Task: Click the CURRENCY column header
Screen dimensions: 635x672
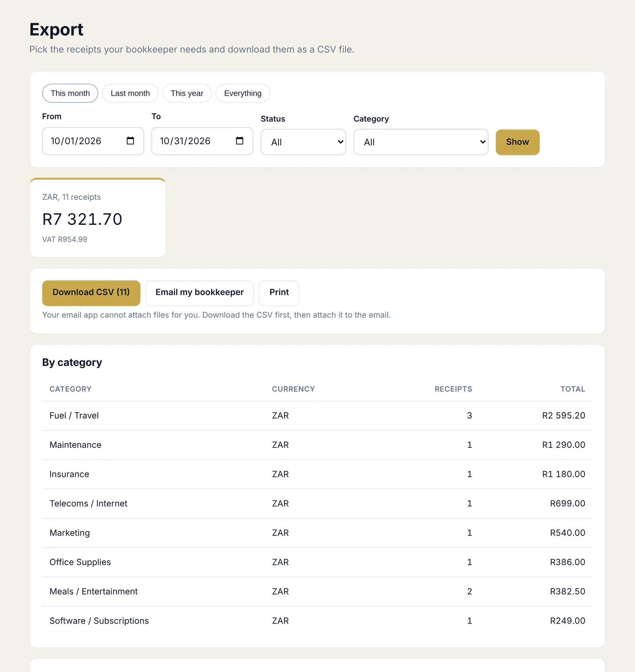Action: pyautogui.click(x=293, y=389)
